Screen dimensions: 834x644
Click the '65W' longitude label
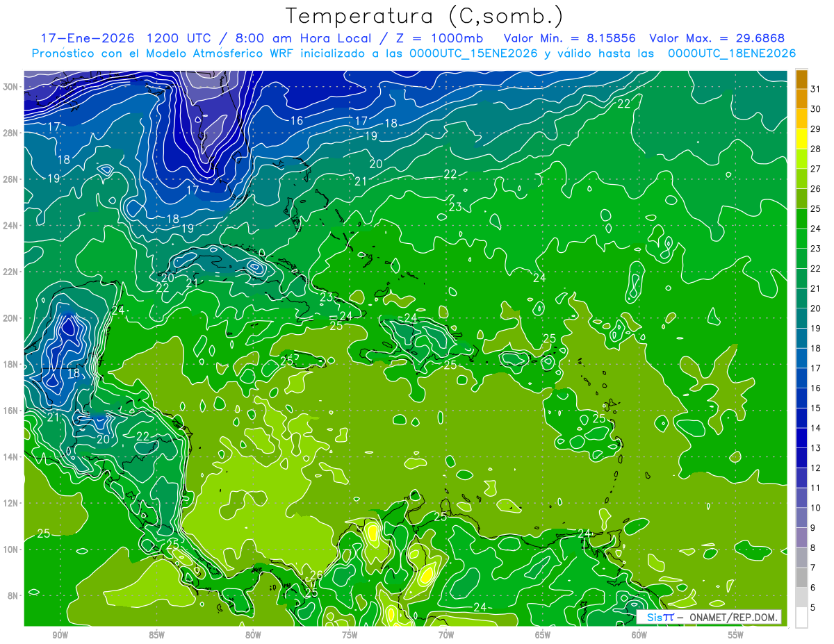[543, 635]
